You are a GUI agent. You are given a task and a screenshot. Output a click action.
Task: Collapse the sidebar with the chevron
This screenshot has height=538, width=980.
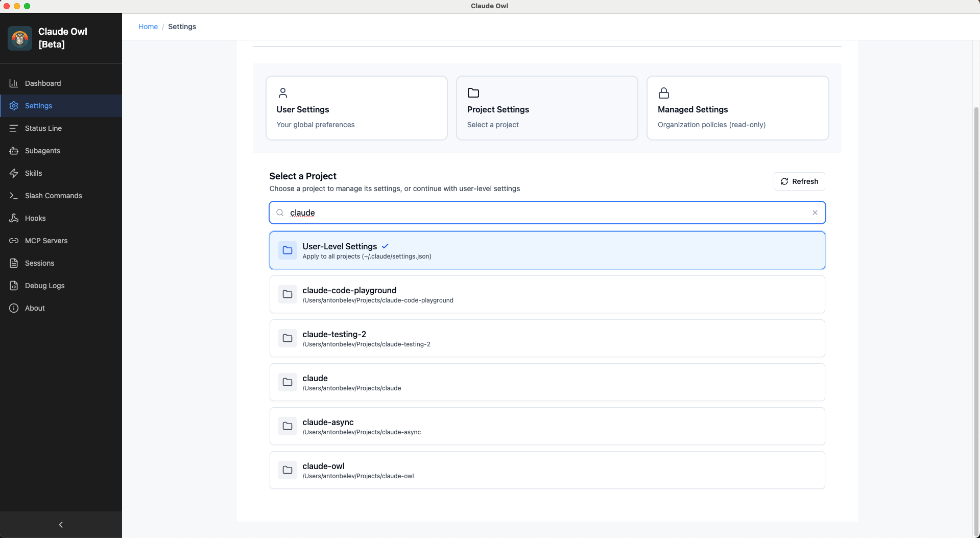coord(61,525)
